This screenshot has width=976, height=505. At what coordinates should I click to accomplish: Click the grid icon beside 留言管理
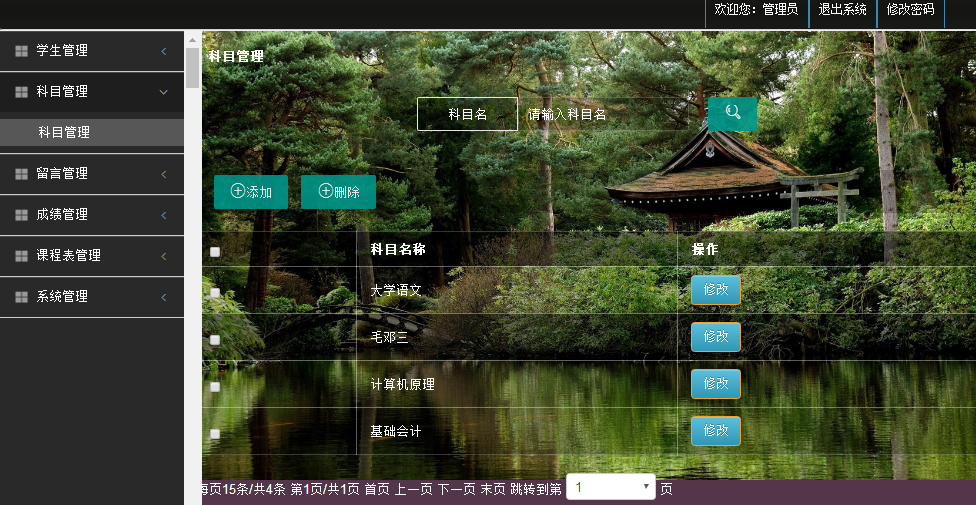pyautogui.click(x=21, y=174)
